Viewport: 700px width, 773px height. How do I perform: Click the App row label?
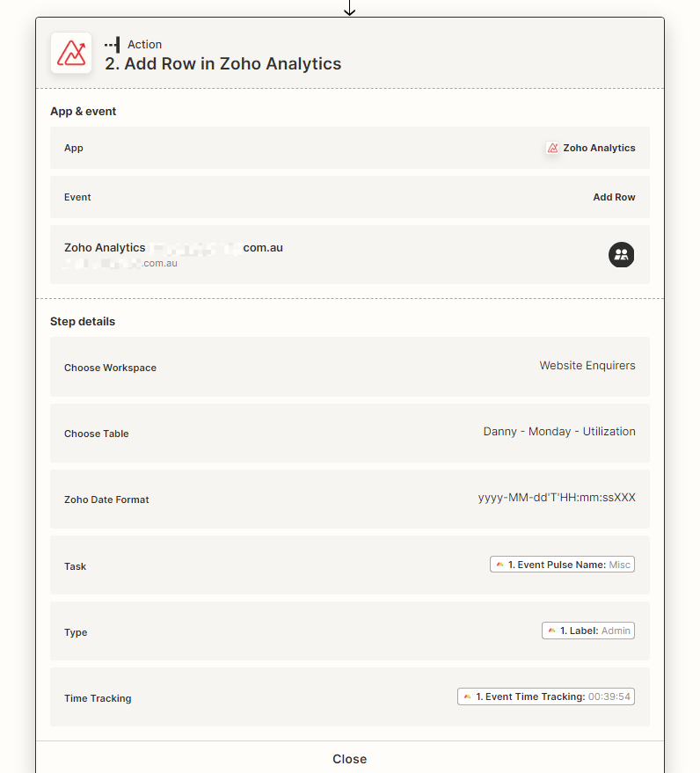coord(74,148)
